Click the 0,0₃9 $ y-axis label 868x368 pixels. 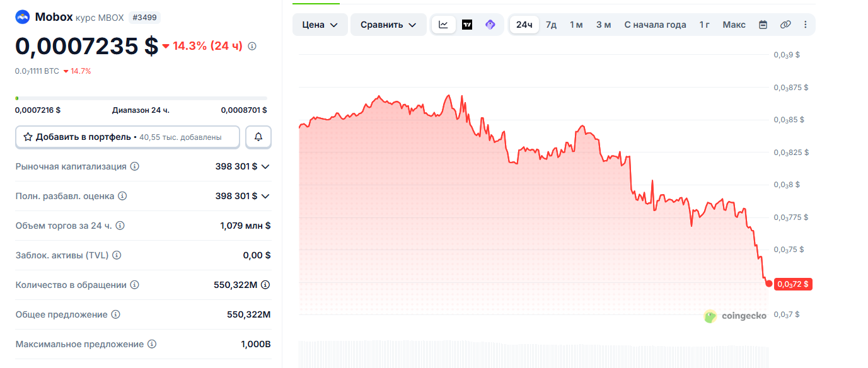[x=787, y=55]
